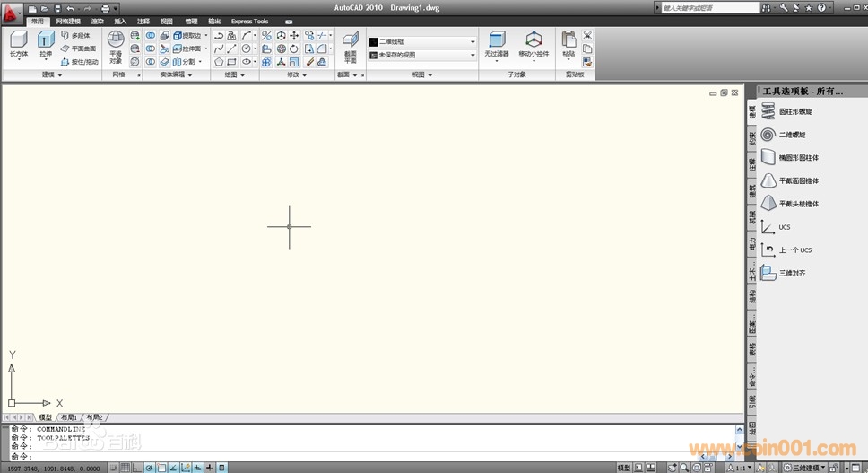The image size is (868, 473).
Task: Switch to the Layout1 (布局1) tab
Action: [x=69, y=417]
